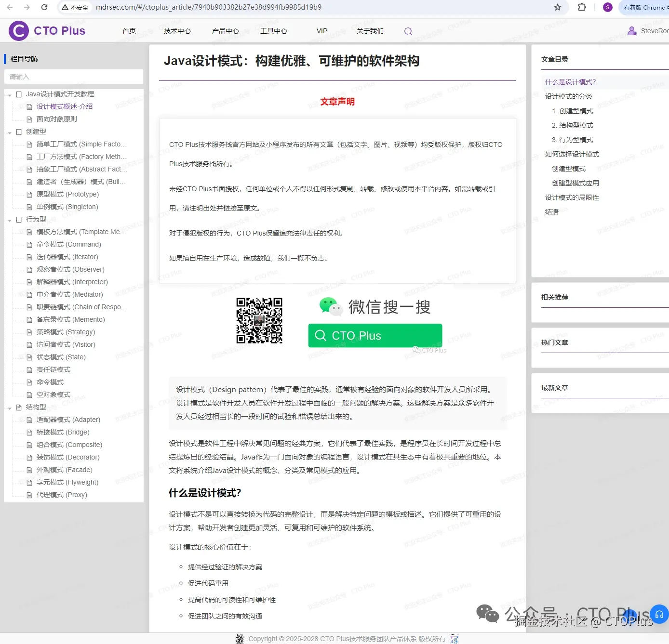Click the QR code image in the article
The height and width of the screenshot is (644, 669).
259,321
